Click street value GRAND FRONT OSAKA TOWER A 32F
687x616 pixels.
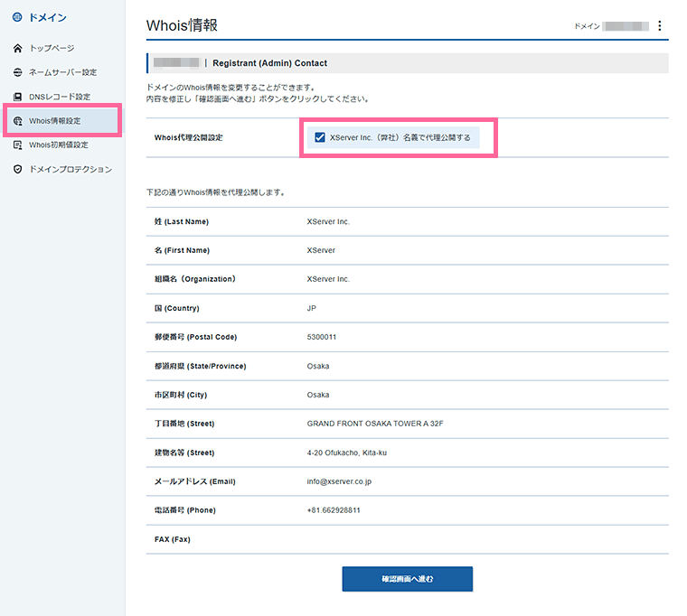point(375,424)
